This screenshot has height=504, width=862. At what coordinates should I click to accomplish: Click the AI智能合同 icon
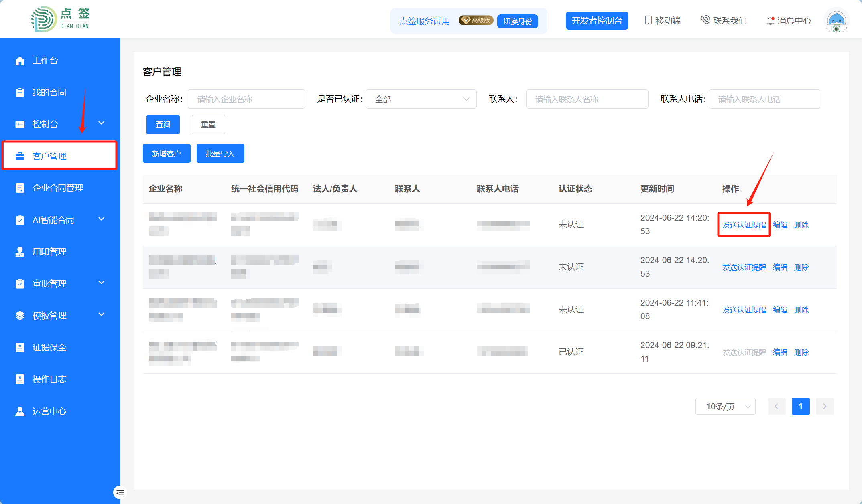[20, 220]
